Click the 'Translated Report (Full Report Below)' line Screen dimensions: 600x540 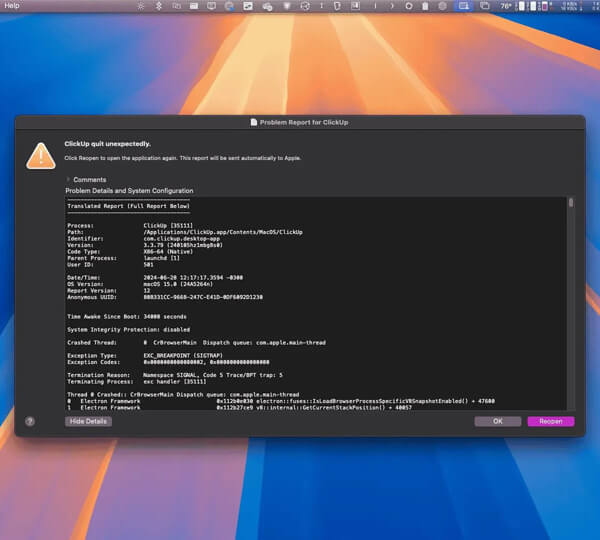pyautogui.click(x=129, y=206)
